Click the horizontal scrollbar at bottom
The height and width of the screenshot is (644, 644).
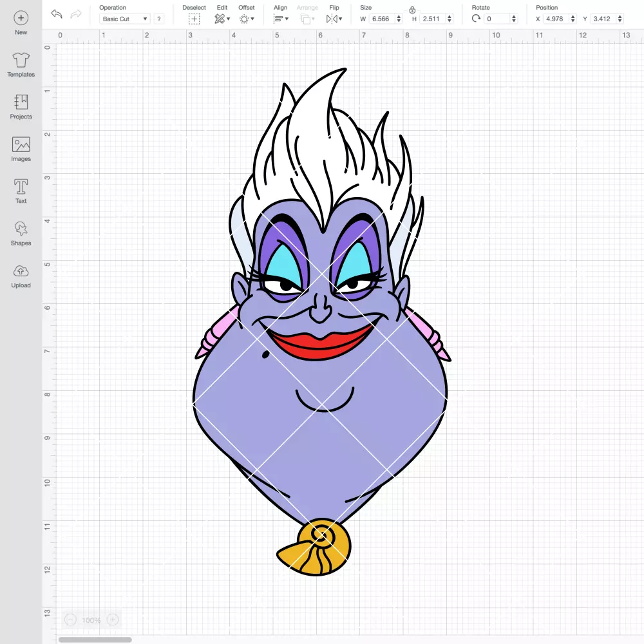click(x=95, y=639)
